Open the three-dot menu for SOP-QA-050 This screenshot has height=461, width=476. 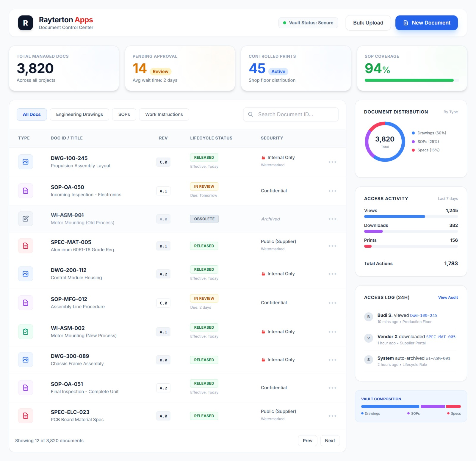[x=332, y=191]
